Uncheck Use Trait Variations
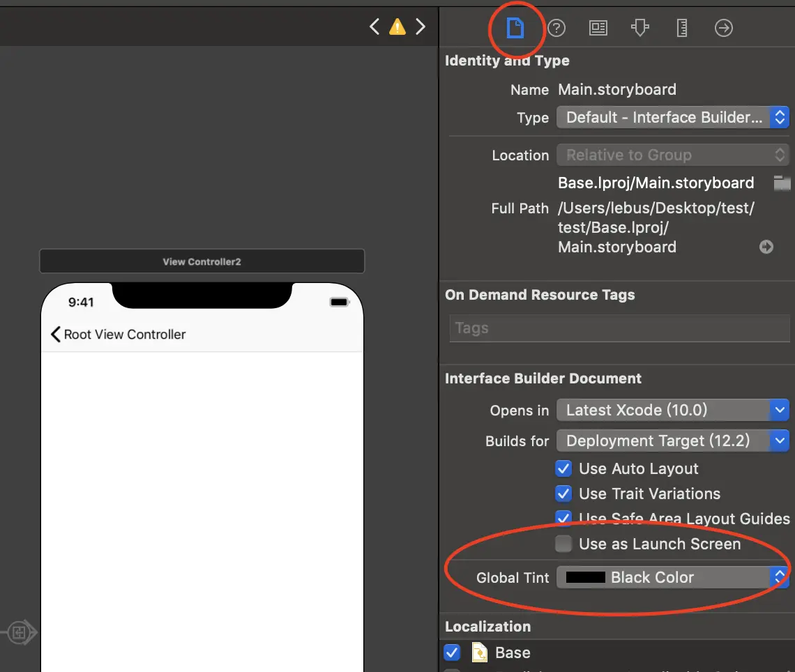Image resolution: width=795 pixels, height=672 pixels. click(x=563, y=494)
